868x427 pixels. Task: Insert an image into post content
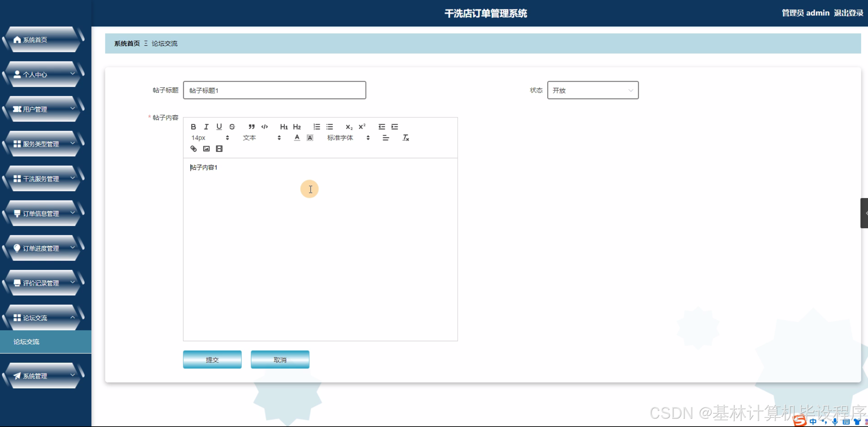click(206, 149)
